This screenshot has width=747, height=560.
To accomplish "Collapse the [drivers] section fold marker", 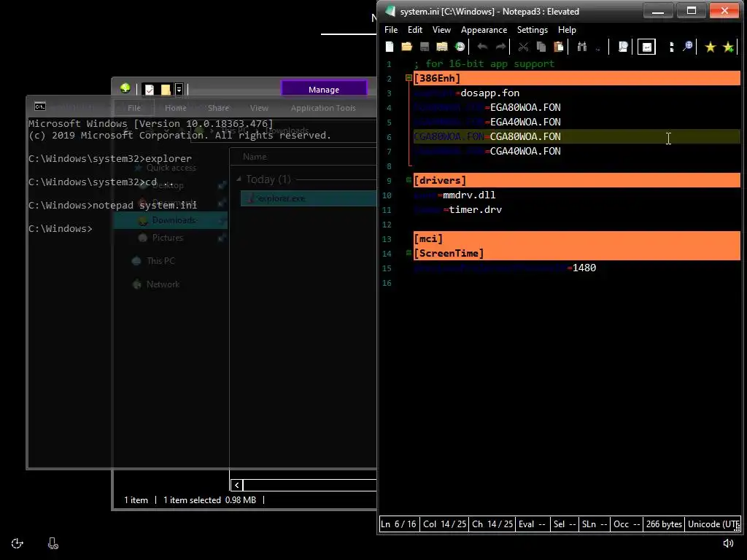I will (x=409, y=180).
